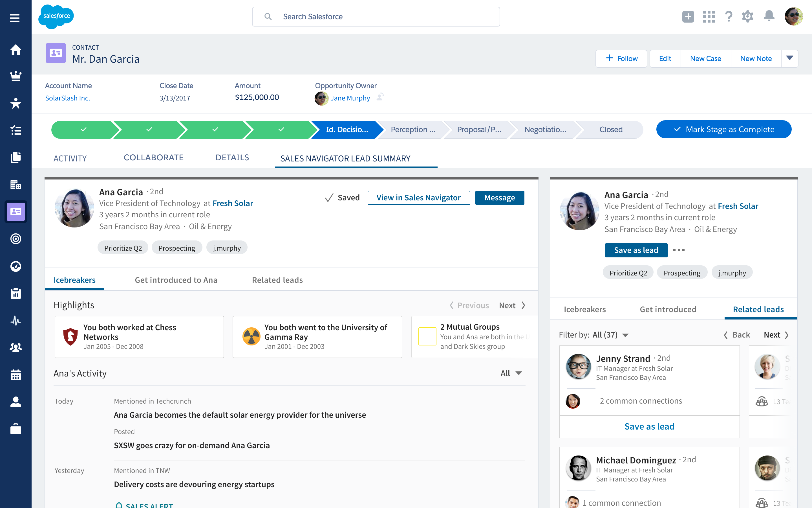Click Back in Related leads panel
812x508 pixels.
coord(737,335)
